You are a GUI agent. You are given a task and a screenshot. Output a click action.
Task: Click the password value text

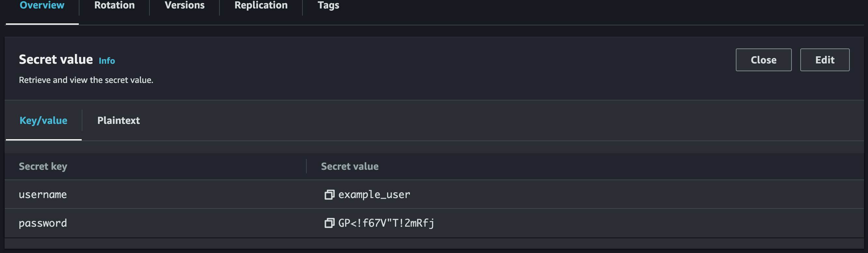pyautogui.click(x=386, y=223)
